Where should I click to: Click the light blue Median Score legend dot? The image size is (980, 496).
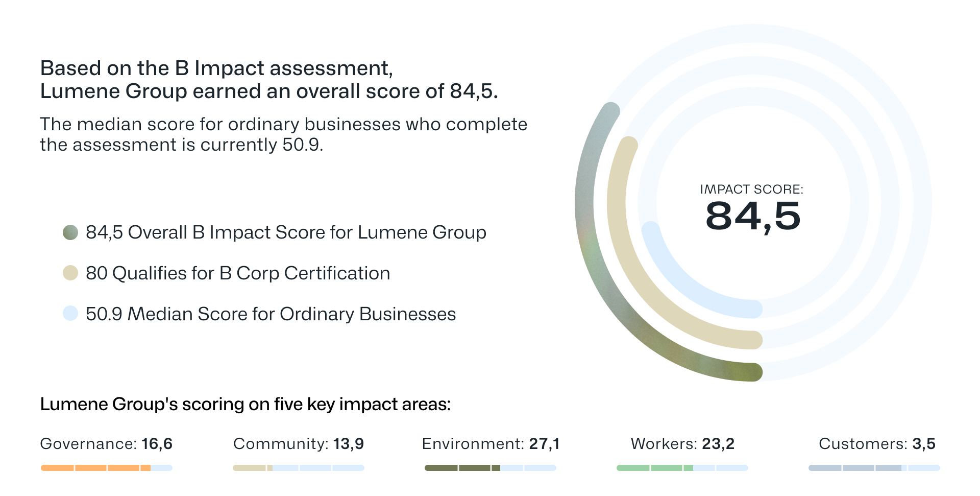pyautogui.click(x=70, y=314)
